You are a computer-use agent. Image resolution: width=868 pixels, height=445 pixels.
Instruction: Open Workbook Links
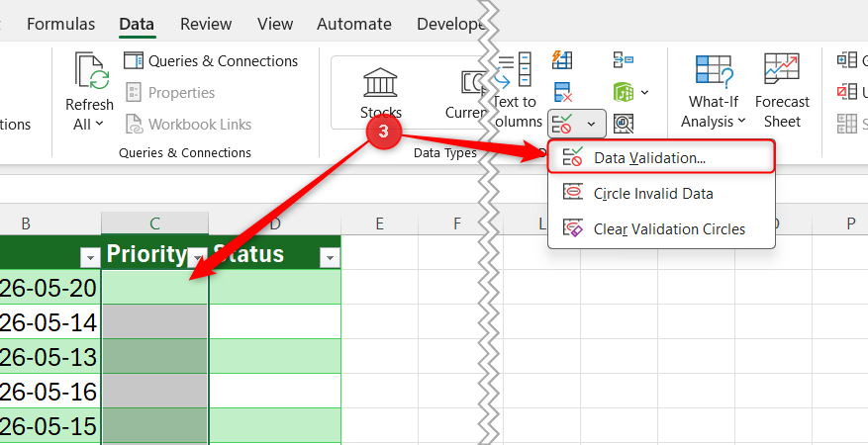(x=188, y=125)
